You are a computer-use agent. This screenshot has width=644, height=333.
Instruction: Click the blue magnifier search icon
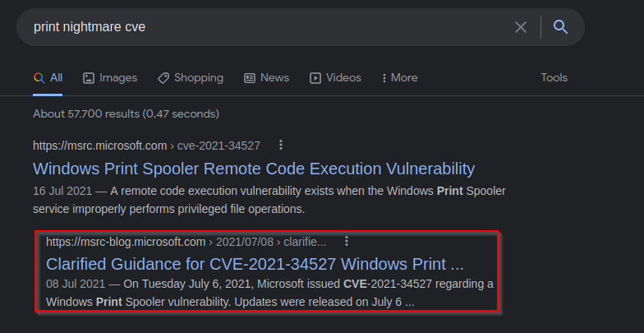coord(560,27)
